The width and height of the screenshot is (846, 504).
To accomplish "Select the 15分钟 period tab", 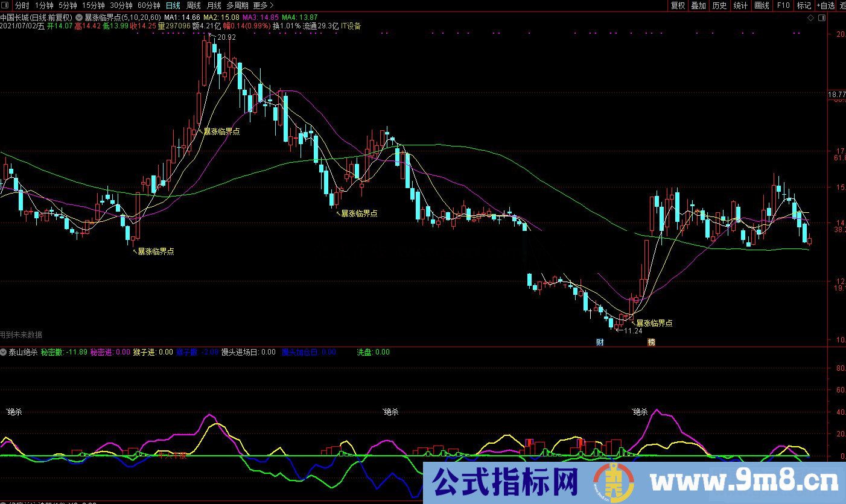I will (x=94, y=5).
